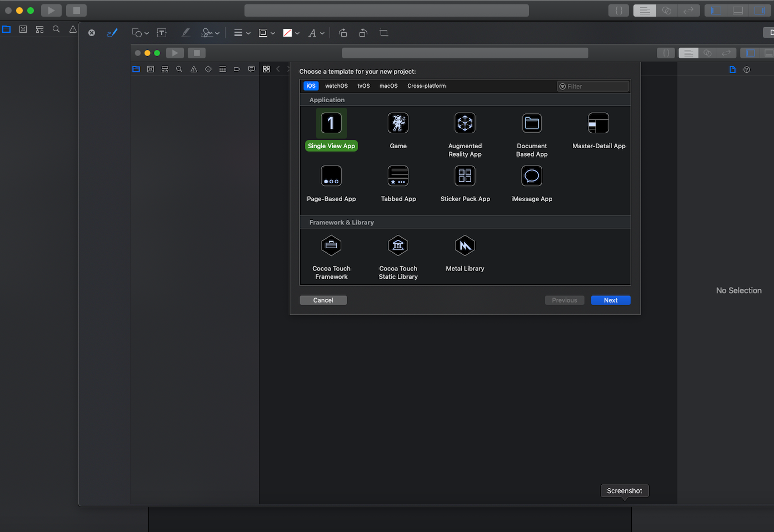Click the inner window standard editor button
Viewport: 774px width, 532px height.
pos(688,53)
